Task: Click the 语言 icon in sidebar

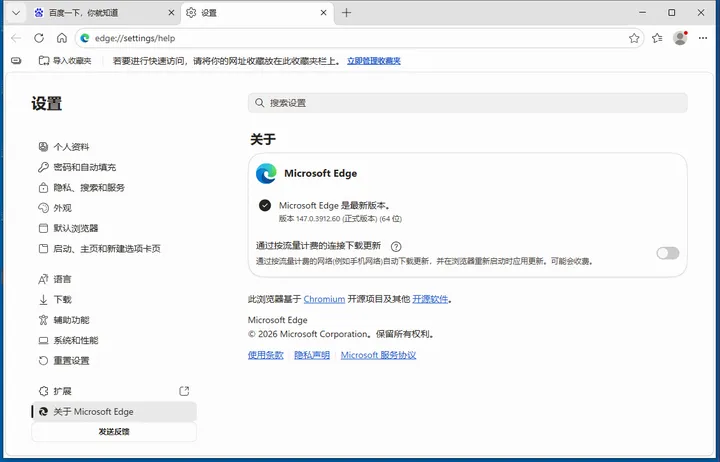Action: click(x=43, y=279)
